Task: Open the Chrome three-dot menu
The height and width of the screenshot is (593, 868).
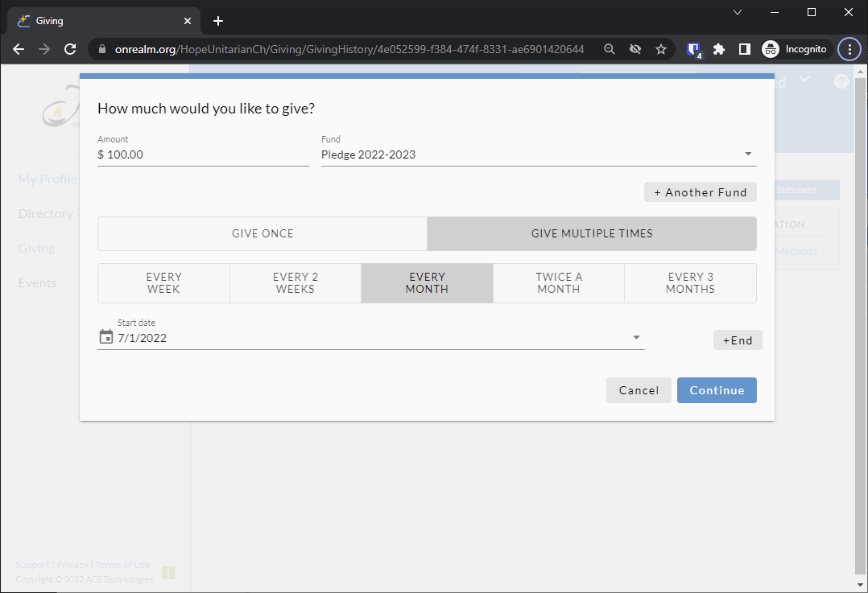Action: [x=849, y=49]
